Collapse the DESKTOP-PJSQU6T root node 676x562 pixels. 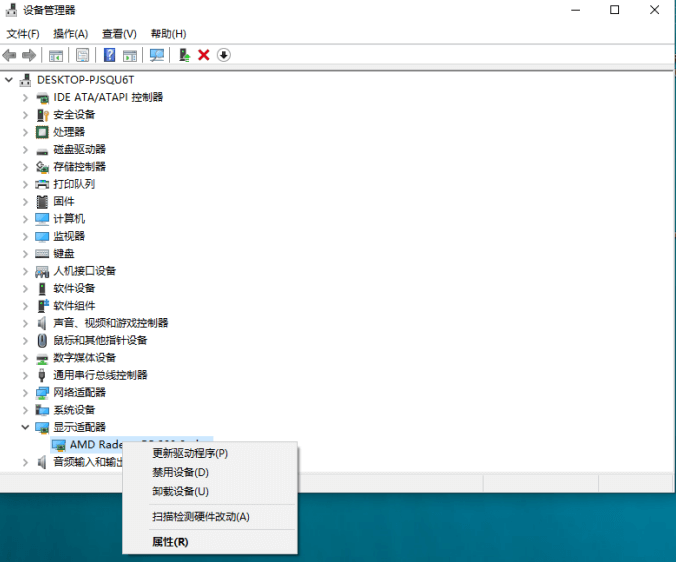coord(9,80)
